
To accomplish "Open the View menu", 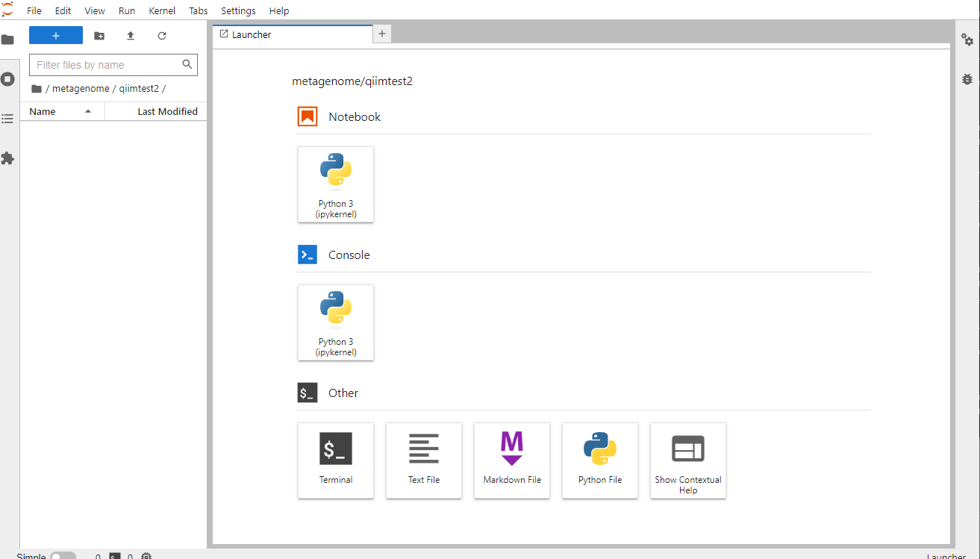I will pyautogui.click(x=95, y=10).
